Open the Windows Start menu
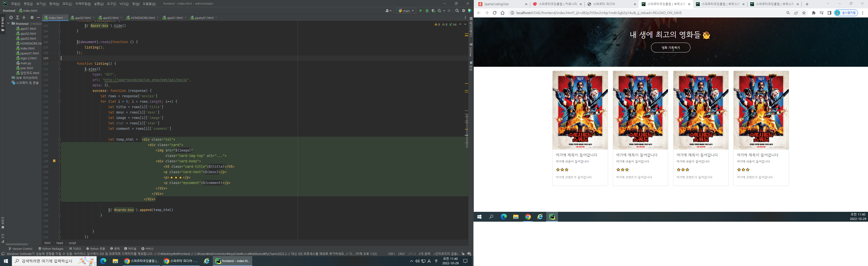868x266 pixels. point(6,261)
